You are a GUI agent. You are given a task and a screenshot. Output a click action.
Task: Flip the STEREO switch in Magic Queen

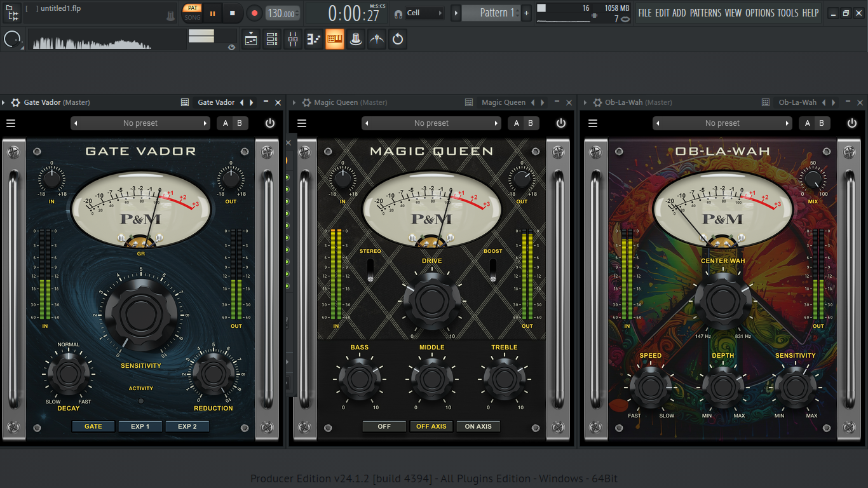[370, 270]
